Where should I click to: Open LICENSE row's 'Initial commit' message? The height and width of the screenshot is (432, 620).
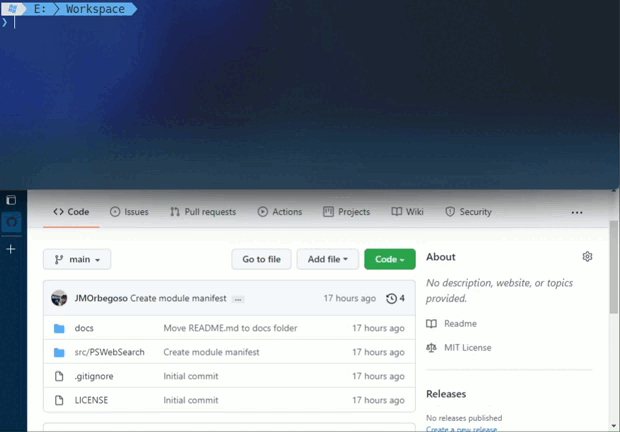coord(191,400)
